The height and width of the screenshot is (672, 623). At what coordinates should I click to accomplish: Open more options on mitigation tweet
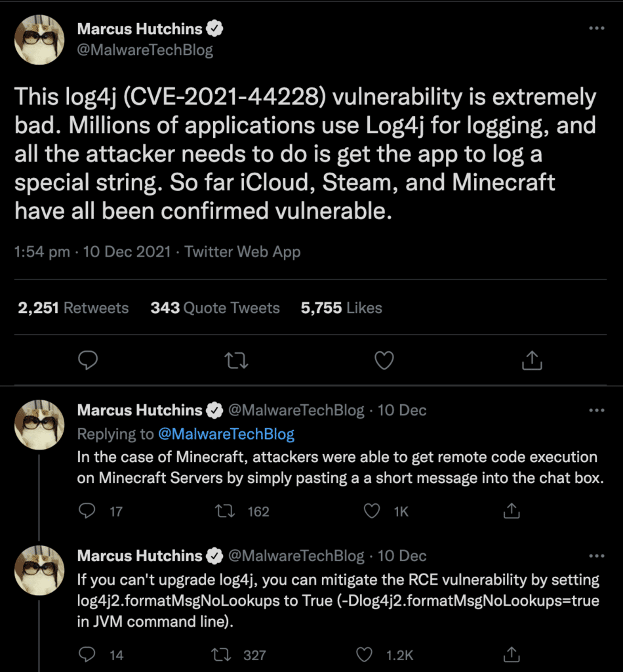(x=597, y=556)
